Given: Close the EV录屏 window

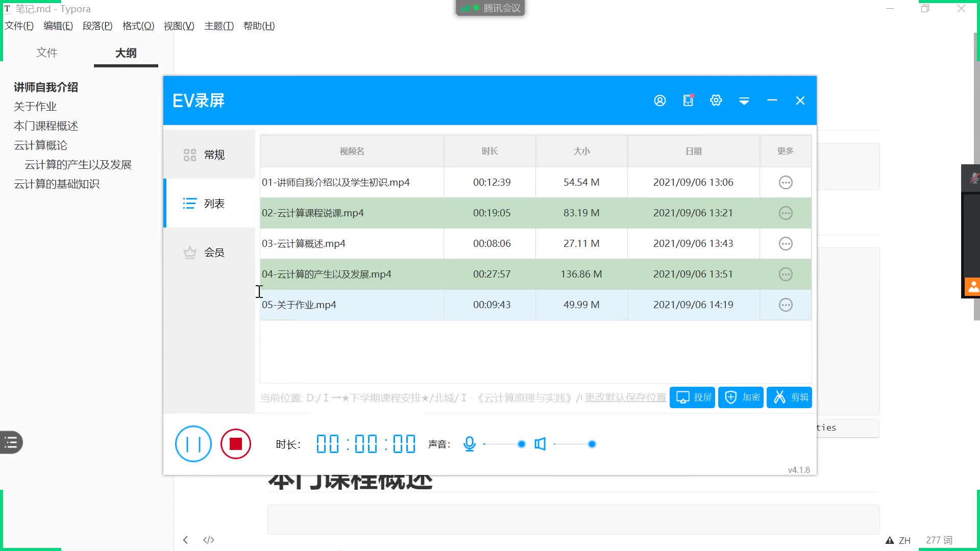Looking at the screenshot, I should click(x=800, y=101).
